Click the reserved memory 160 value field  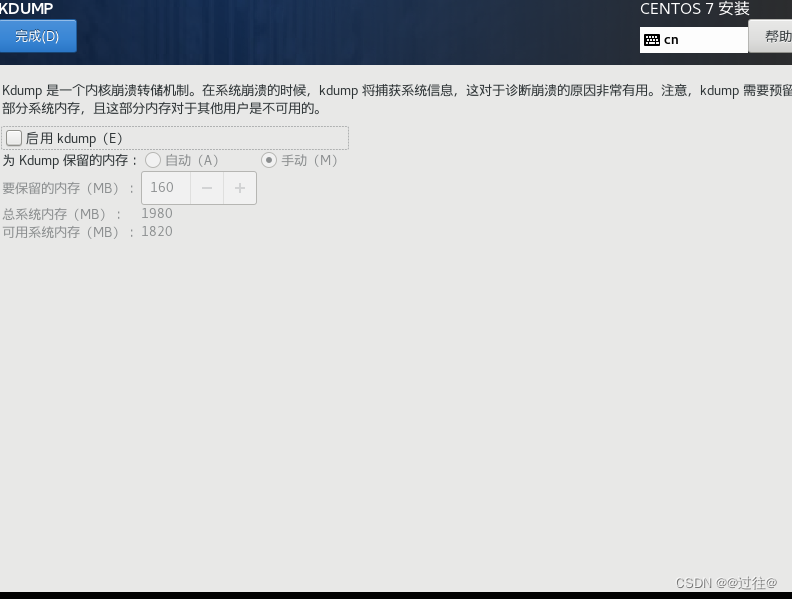[166, 188]
